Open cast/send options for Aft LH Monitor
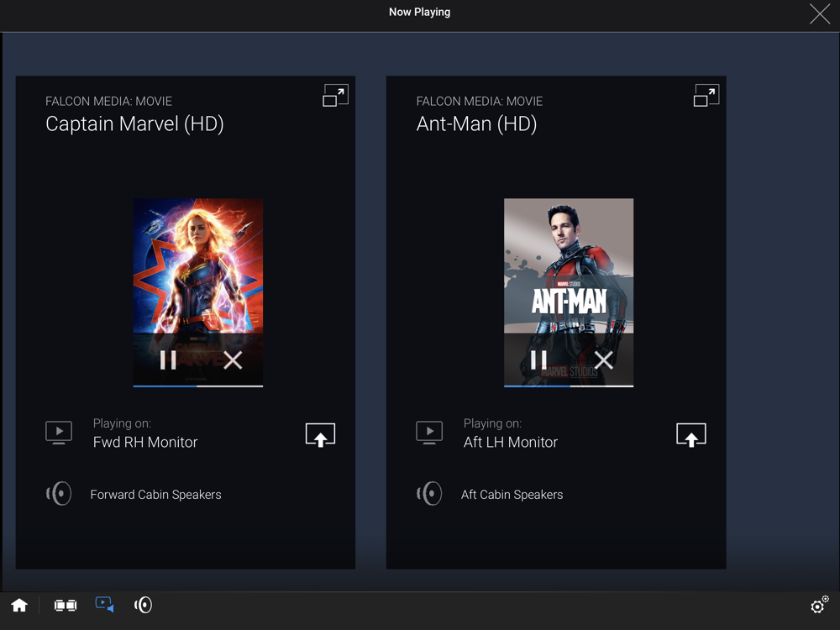840x630 pixels. (x=691, y=434)
